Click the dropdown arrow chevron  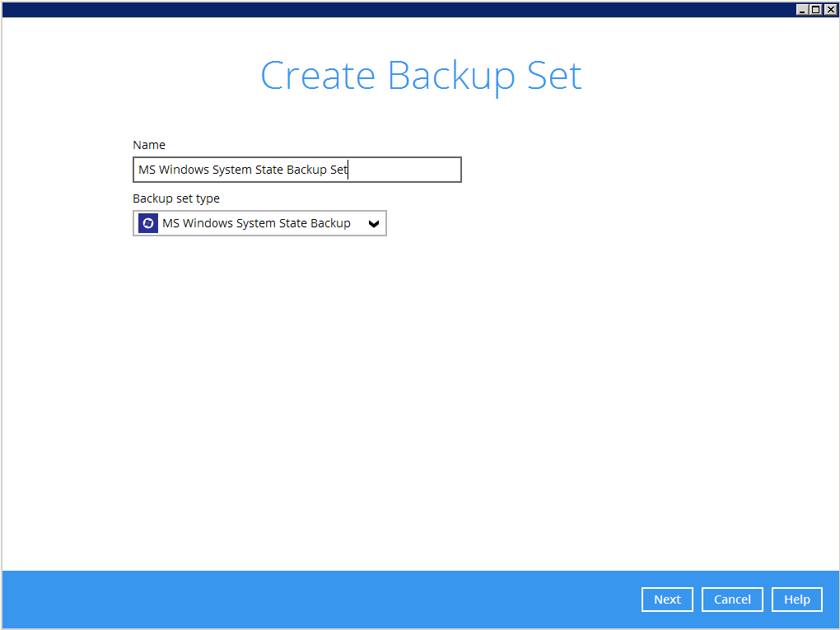click(374, 224)
